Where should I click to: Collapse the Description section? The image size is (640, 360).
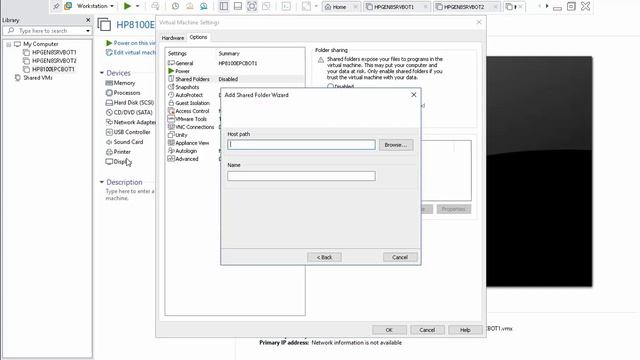coord(102,182)
